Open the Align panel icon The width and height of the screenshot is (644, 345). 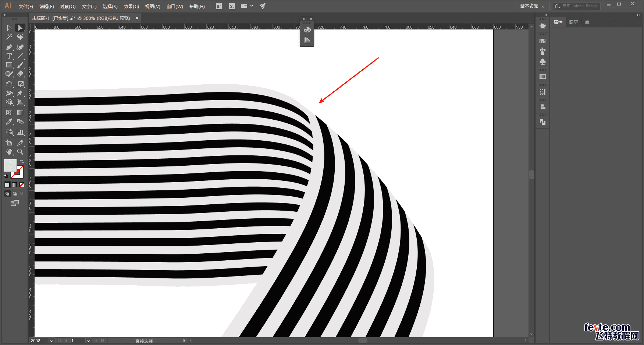coord(542,107)
